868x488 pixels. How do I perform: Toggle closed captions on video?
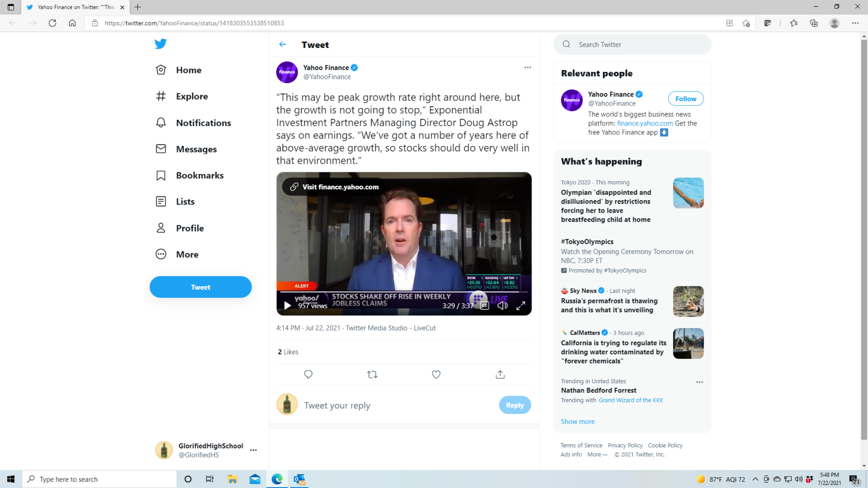[485, 305]
